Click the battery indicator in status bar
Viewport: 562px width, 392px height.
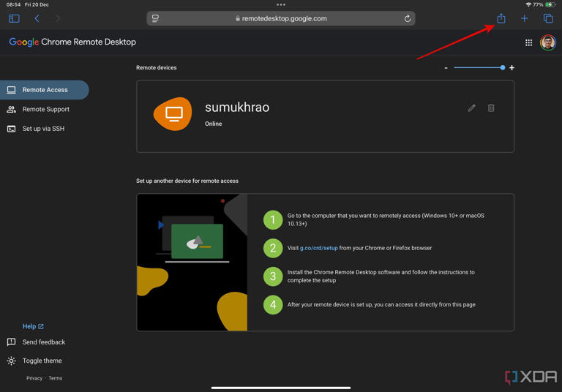[550, 4]
